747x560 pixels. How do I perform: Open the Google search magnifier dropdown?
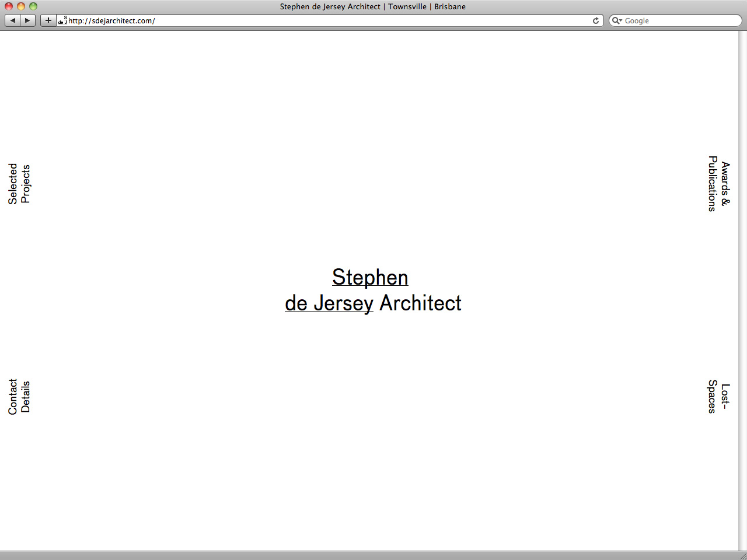pyautogui.click(x=617, y=20)
